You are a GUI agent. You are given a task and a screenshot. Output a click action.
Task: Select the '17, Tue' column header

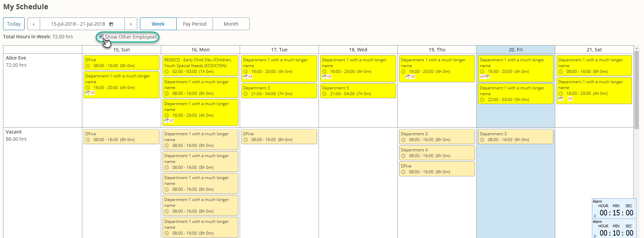279,50
